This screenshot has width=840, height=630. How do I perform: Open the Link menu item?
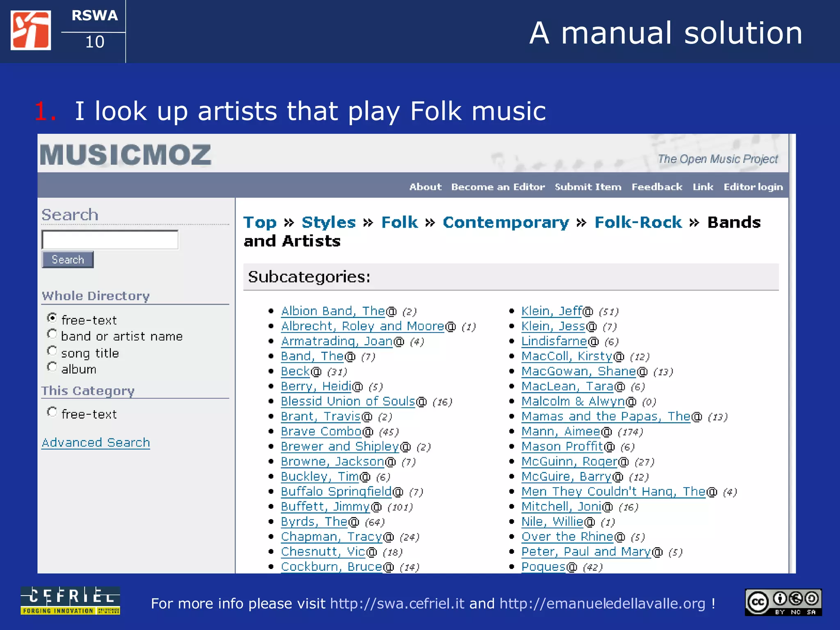pyautogui.click(x=703, y=187)
